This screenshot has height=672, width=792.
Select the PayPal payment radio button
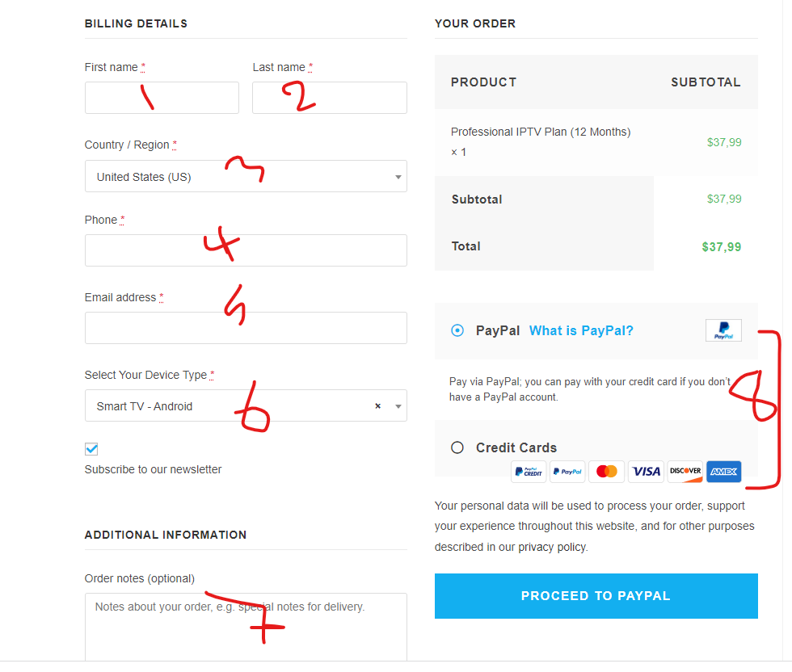(x=457, y=330)
